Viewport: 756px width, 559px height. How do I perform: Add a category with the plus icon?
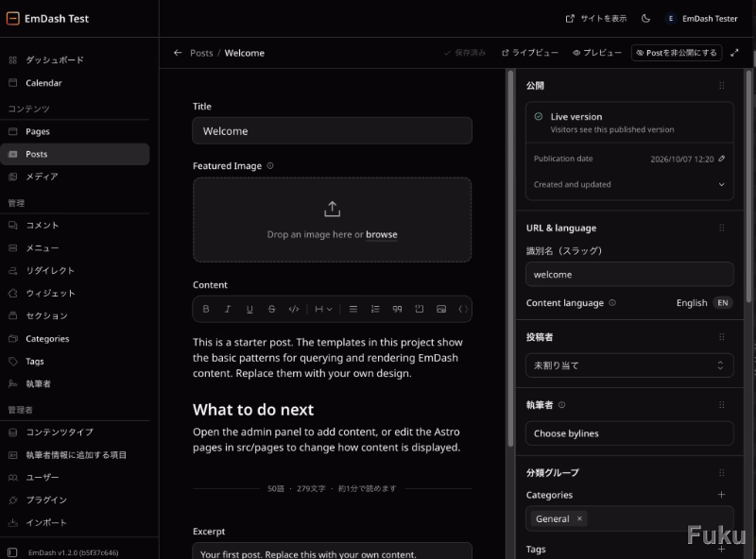point(721,495)
